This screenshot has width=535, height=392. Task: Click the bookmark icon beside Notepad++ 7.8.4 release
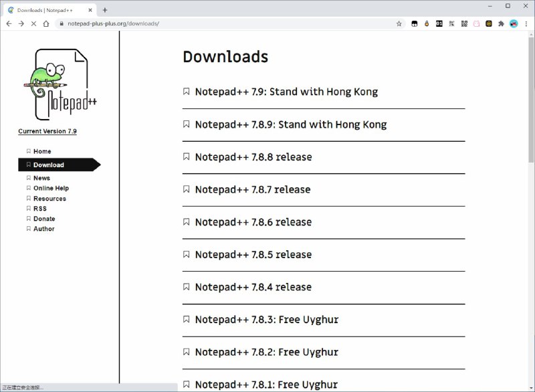(x=187, y=286)
